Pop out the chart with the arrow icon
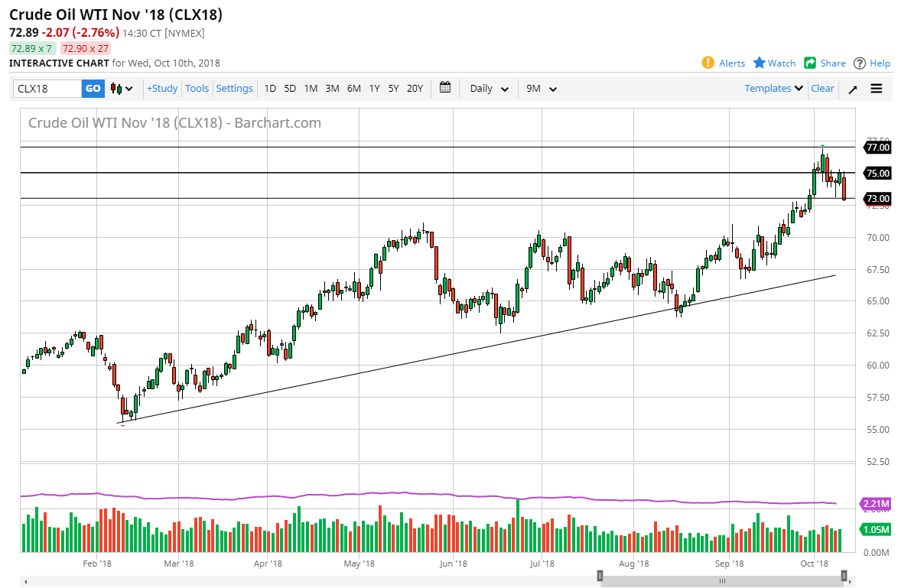898x588 pixels. (x=851, y=88)
